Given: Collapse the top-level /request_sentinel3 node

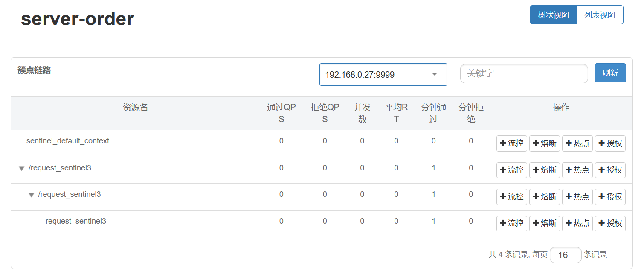Looking at the screenshot, I should 22,169.
